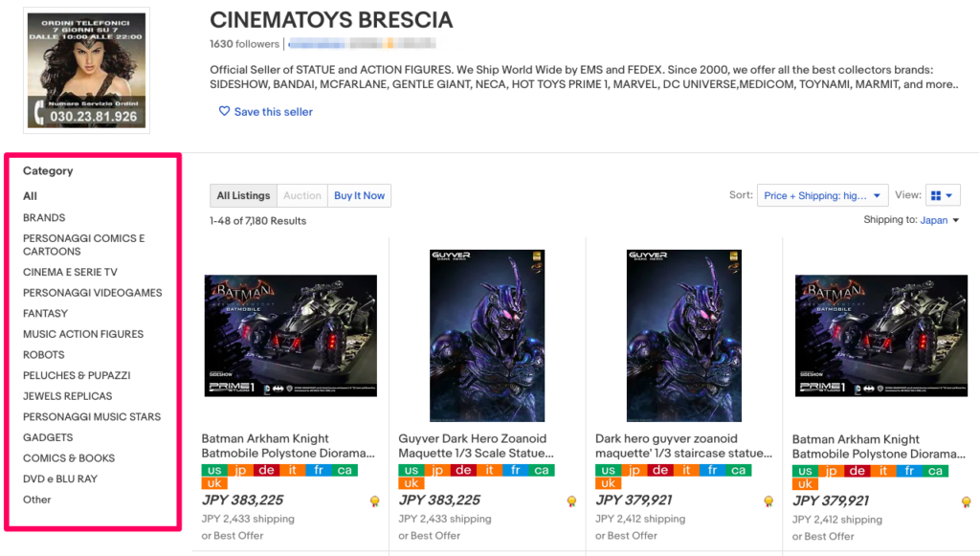Open the Price + Shipping sort dropdown
980x556 pixels.
[822, 195]
